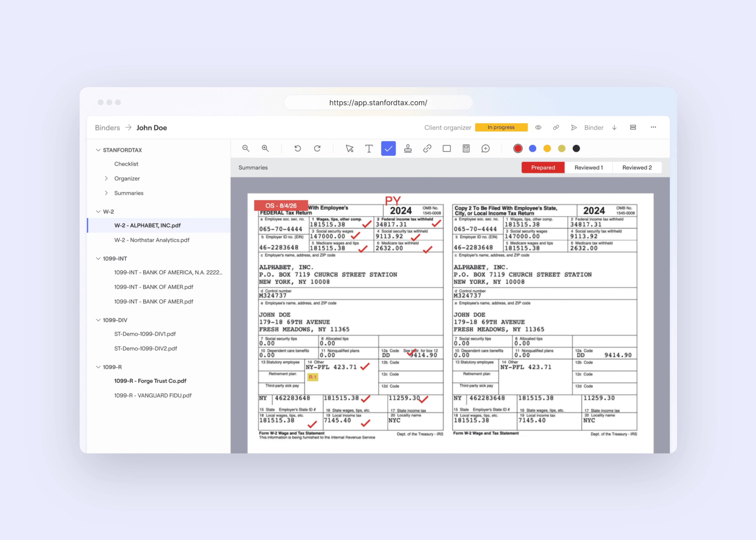Switch to the Reviewed 1 tab
The image size is (756, 540).
pos(588,168)
